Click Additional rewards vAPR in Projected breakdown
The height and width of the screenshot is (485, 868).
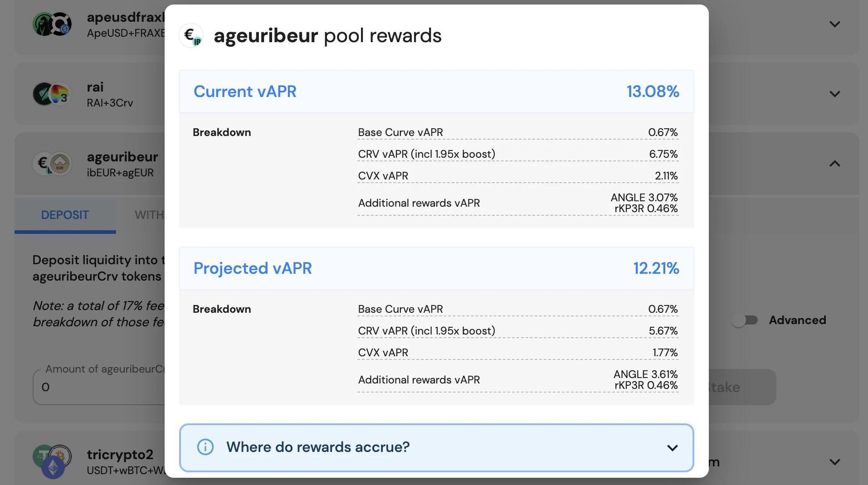pyautogui.click(x=419, y=380)
